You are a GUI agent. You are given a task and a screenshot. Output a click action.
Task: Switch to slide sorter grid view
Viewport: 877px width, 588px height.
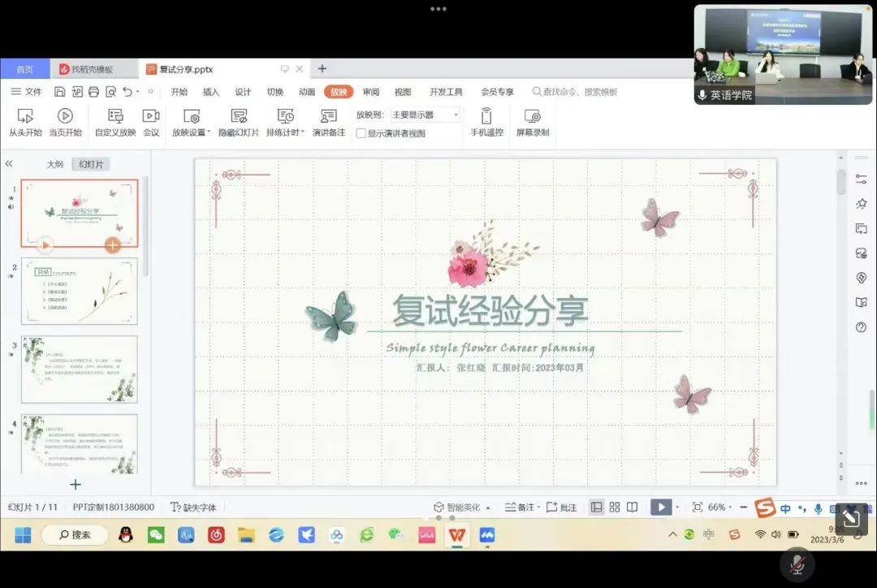point(615,507)
